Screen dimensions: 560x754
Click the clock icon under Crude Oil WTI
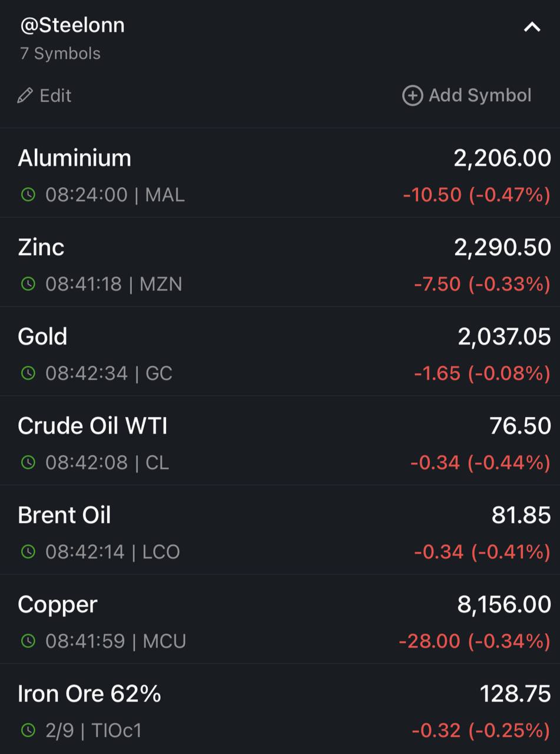(28, 462)
